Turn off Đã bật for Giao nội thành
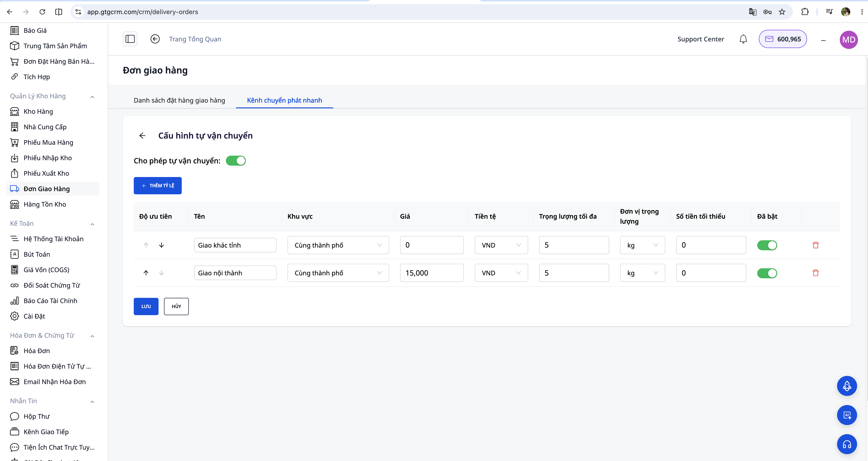The height and width of the screenshot is (461, 868). coord(767,273)
